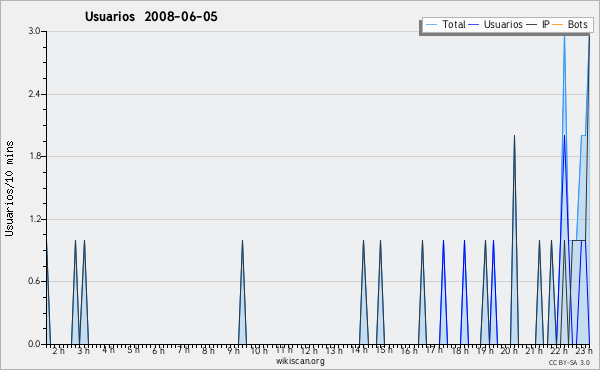
Task: Click the 21 h x-axis label
Action: point(534,350)
